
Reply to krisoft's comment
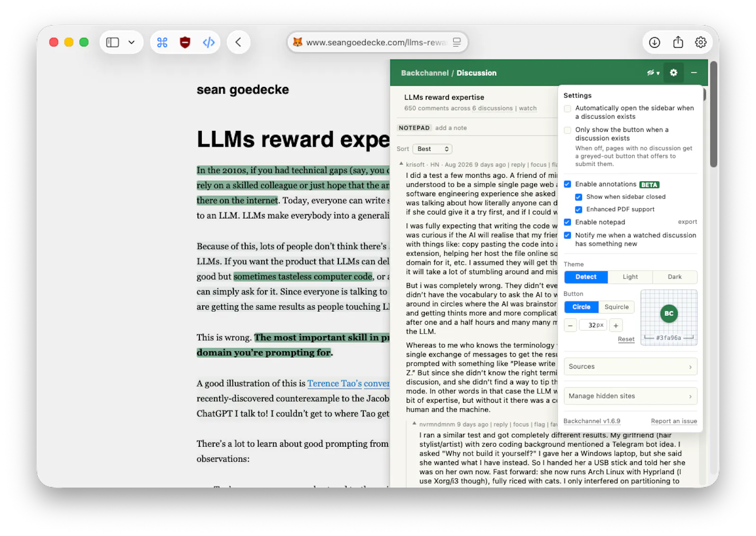(x=518, y=165)
